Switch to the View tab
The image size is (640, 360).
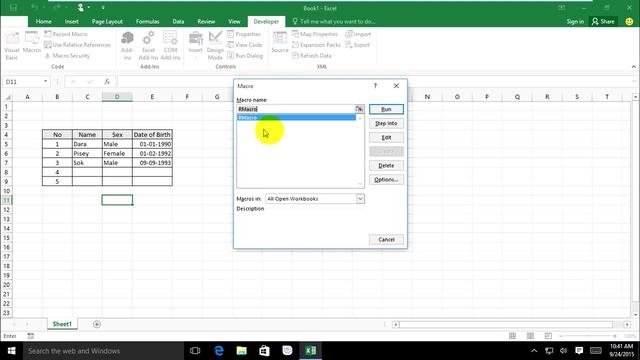click(234, 22)
